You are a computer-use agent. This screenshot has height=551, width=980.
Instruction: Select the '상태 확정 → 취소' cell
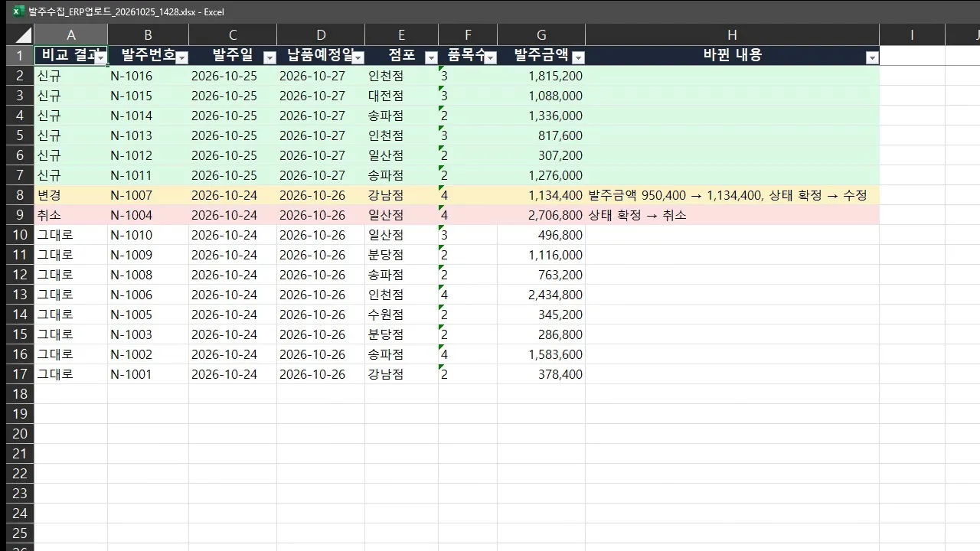point(733,215)
